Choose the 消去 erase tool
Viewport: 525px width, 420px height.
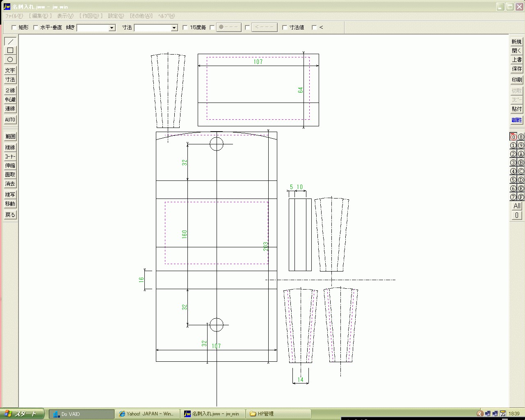coord(10,184)
